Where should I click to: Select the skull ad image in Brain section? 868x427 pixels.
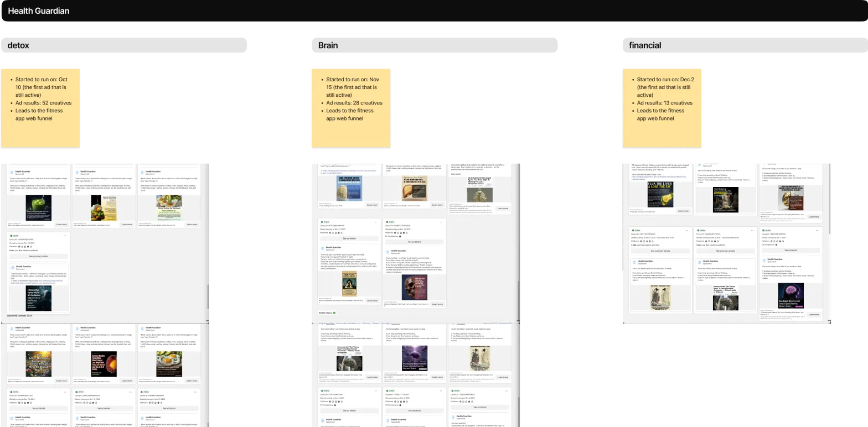[415, 287]
